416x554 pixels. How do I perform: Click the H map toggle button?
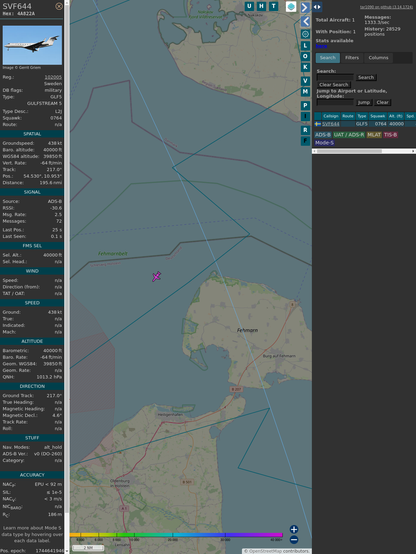[x=262, y=6]
